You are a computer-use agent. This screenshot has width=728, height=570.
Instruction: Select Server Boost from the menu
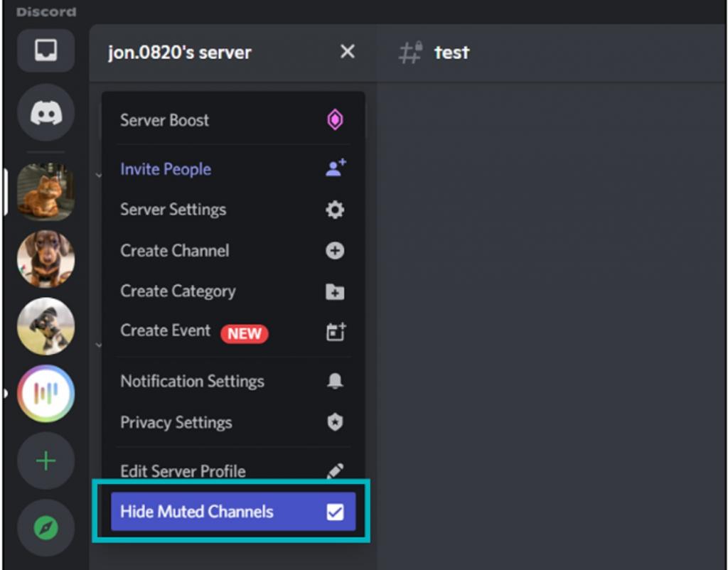pos(233,120)
